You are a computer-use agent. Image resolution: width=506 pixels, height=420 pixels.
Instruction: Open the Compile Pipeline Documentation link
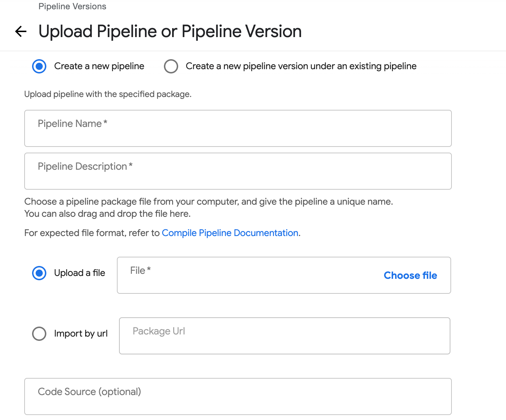coord(230,233)
